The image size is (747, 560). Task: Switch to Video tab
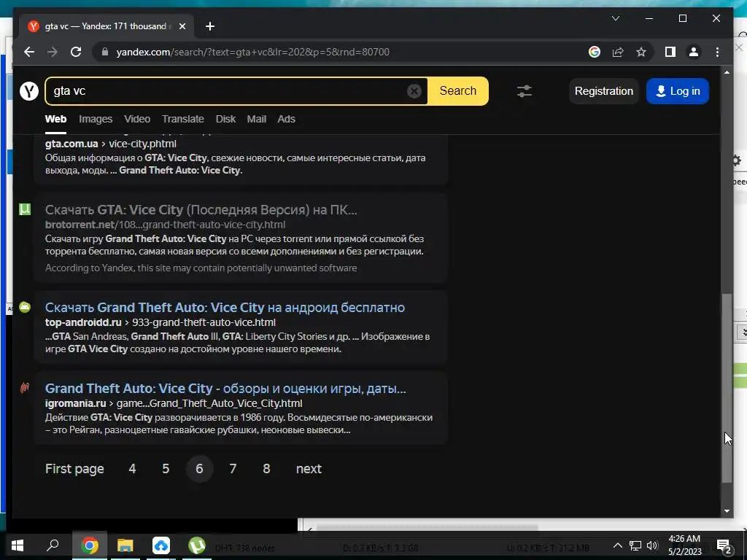coord(137,119)
